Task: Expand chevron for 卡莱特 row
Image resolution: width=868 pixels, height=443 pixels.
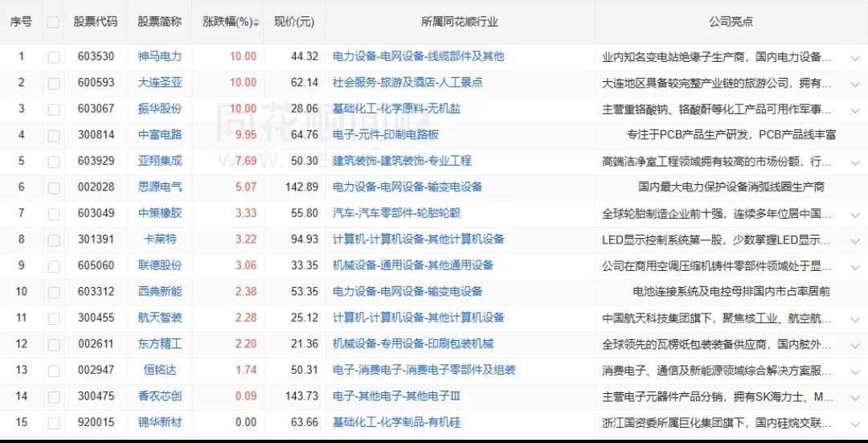Action: pos(854,240)
